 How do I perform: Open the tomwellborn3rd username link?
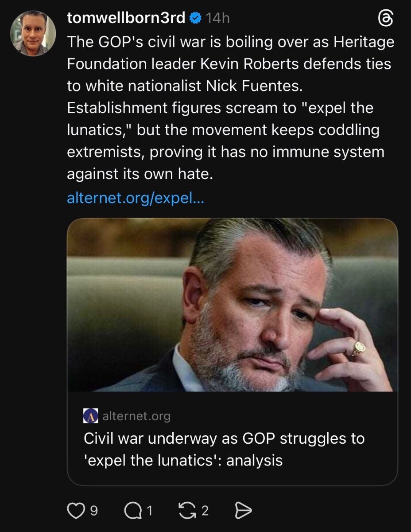point(126,18)
